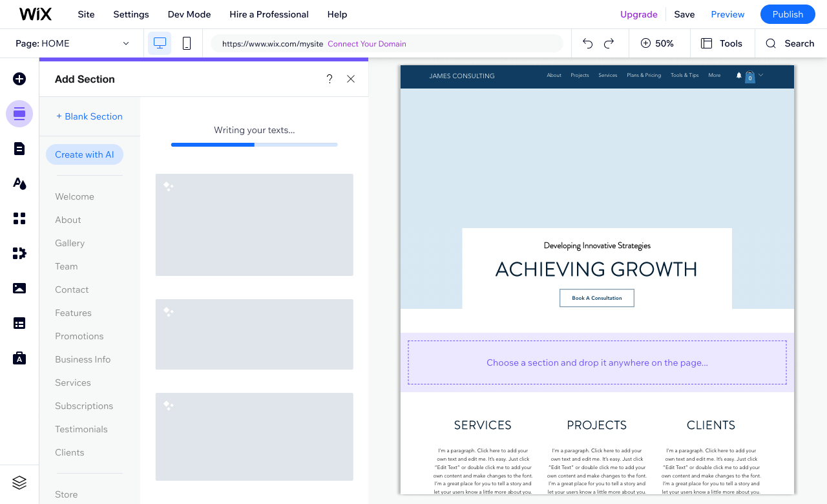Open the Help menu
Viewport: 827px width, 504px height.
(x=337, y=14)
